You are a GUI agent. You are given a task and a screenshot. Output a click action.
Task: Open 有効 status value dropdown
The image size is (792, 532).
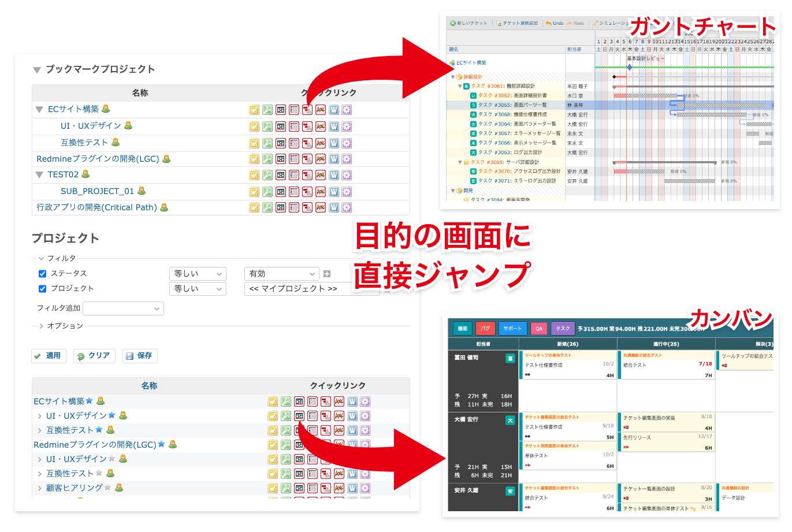point(282,274)
